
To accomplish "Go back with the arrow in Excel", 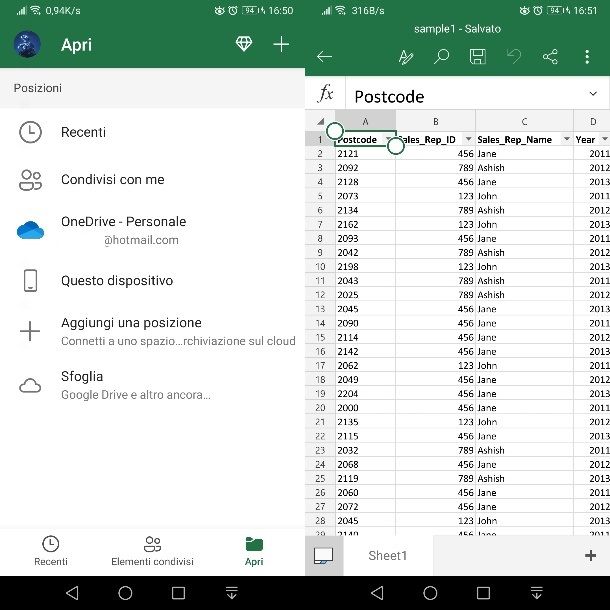I will coord(324,57).
